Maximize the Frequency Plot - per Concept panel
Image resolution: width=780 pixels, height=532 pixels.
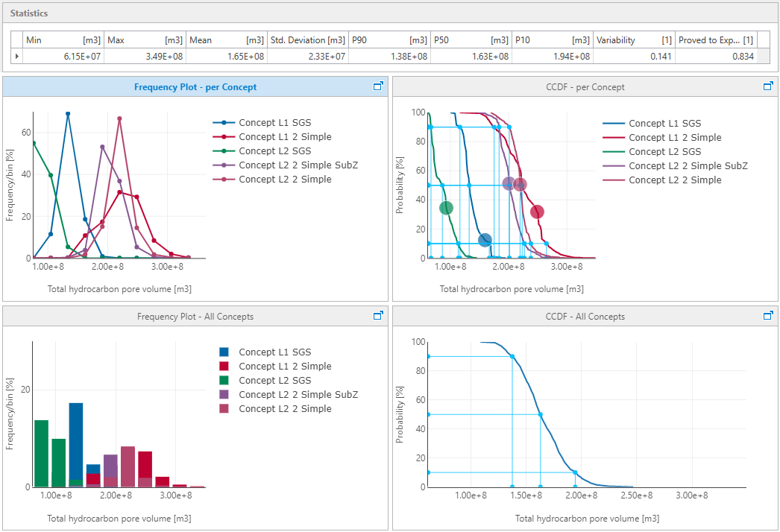378,86
